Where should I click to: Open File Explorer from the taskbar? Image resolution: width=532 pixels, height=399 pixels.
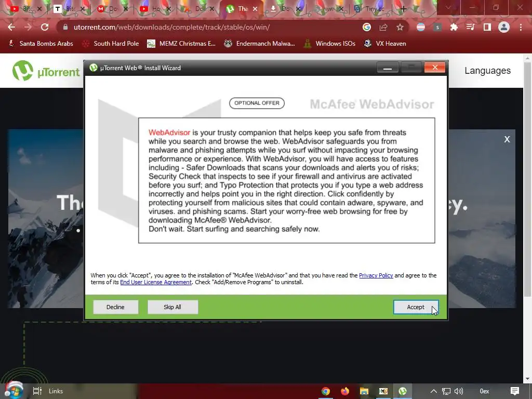(x=364, y=391)
